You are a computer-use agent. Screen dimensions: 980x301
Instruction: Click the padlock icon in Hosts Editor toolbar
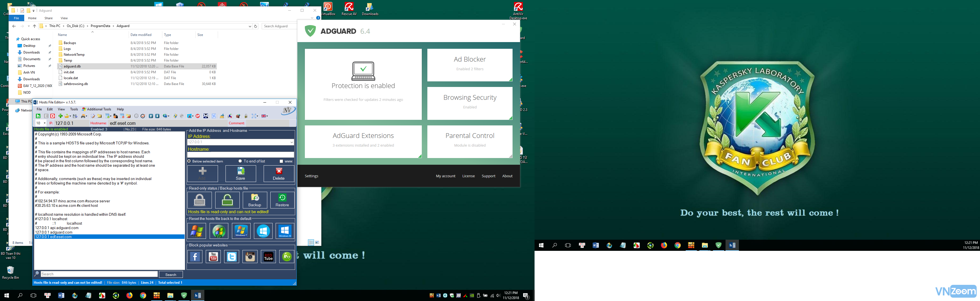[246, 116]
